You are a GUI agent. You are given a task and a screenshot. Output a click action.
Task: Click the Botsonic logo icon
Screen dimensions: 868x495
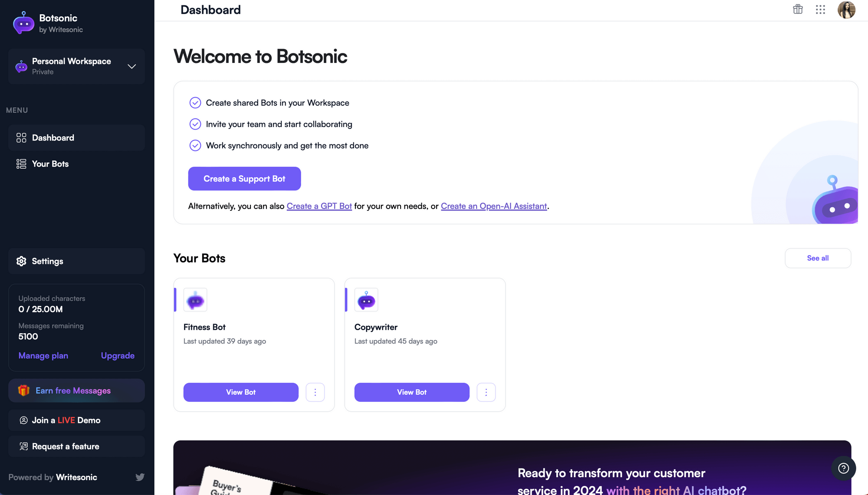tap(23, 23)
